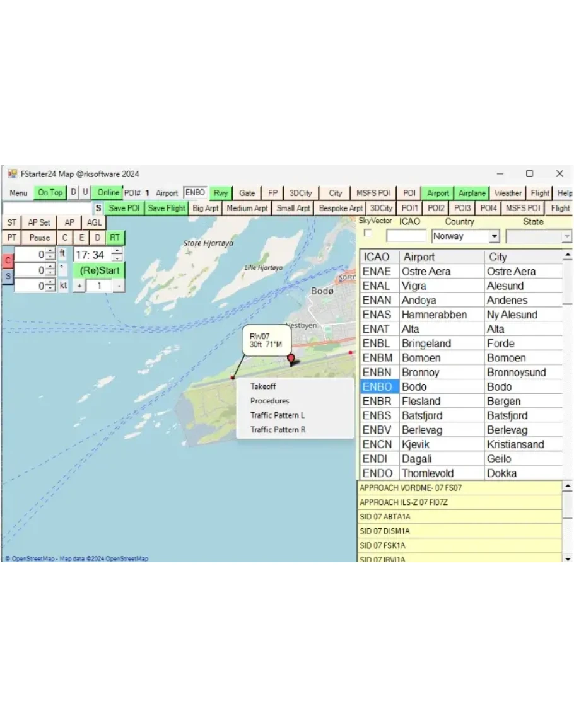This screenshot has width=574, height=728.
Task: Click the blue S button beside heading
Action: [8, 276]
